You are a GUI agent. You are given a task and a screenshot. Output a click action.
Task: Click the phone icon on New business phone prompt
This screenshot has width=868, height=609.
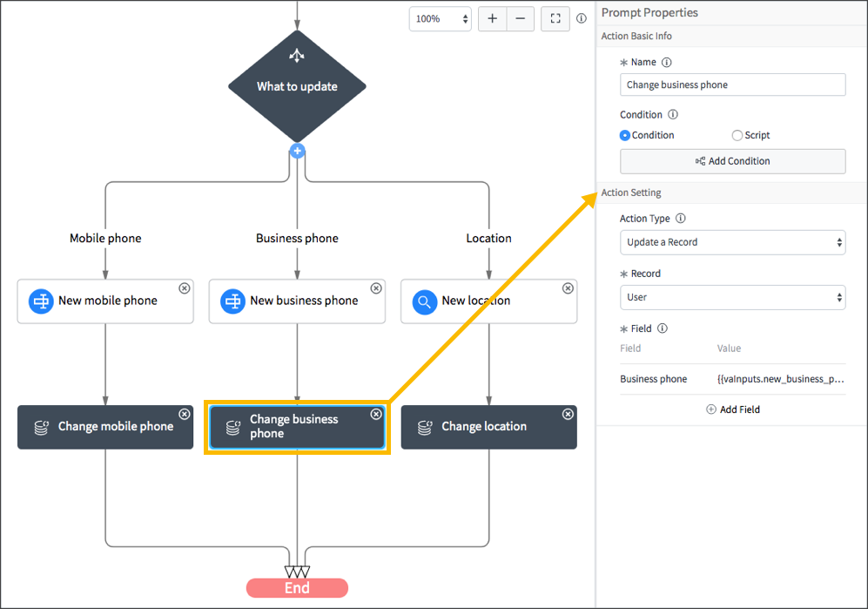point(232,301)
